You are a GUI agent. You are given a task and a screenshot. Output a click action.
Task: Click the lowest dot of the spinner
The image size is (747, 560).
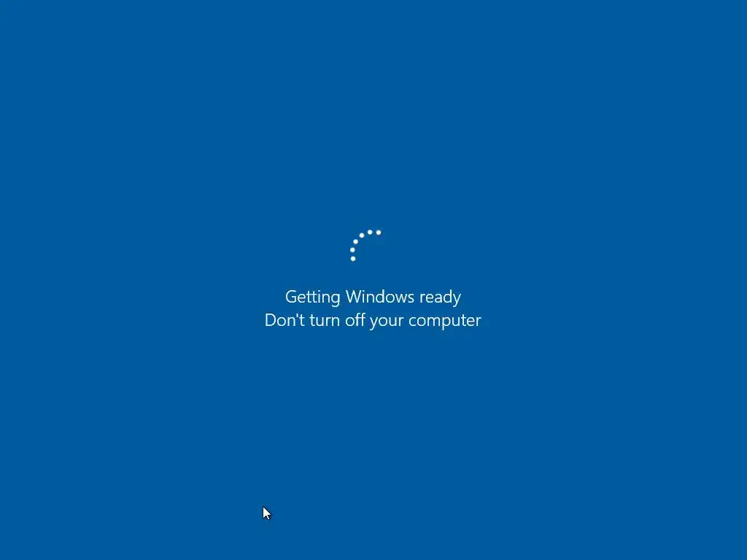click(x=353, y=259)
